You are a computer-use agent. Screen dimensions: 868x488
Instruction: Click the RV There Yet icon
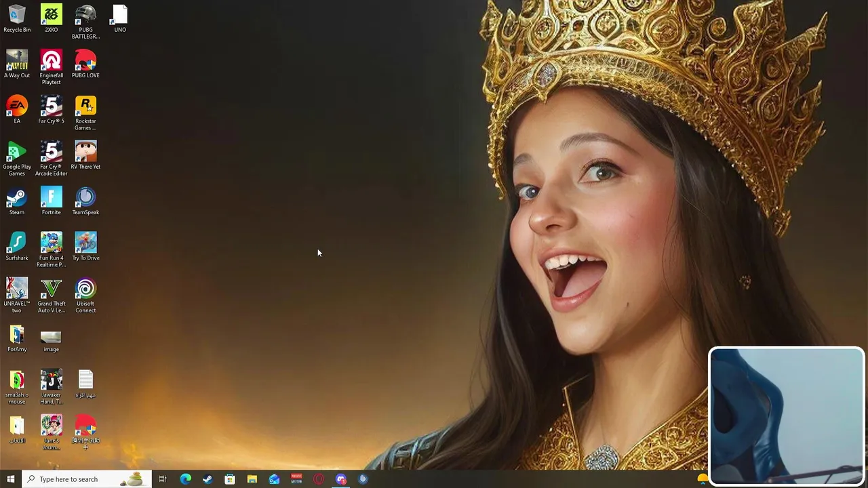pos(85,155)
